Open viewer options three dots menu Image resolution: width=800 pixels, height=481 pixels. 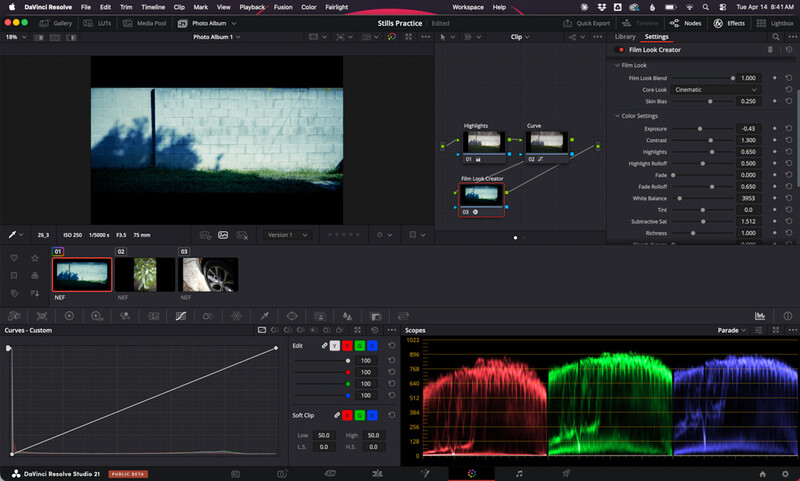[x=425, y=37]
